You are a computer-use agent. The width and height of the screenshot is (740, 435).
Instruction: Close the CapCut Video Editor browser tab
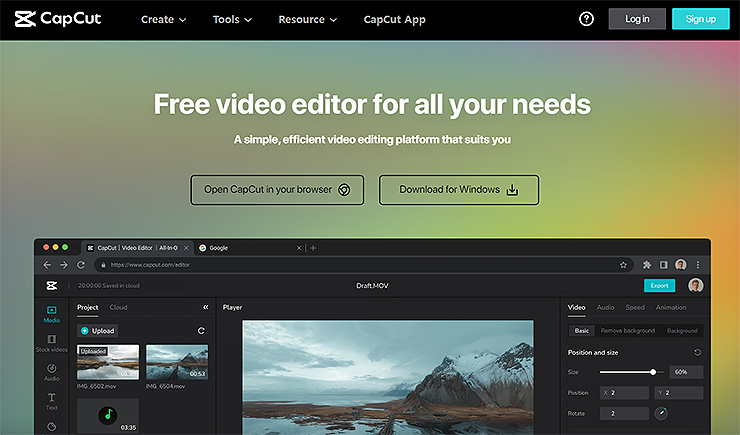pos(186,248)
